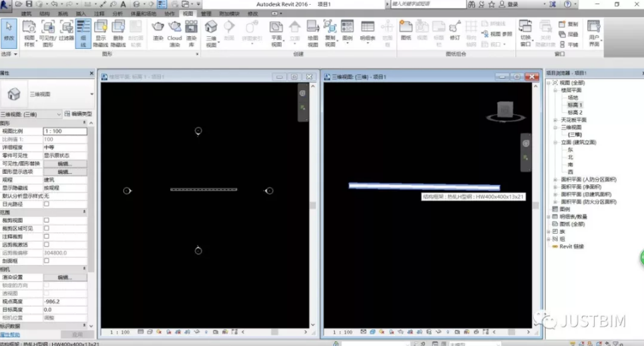Click 编辑 button for 图形显示选项
This screenshot has height=346, width=644.
(x=65, y=172)
